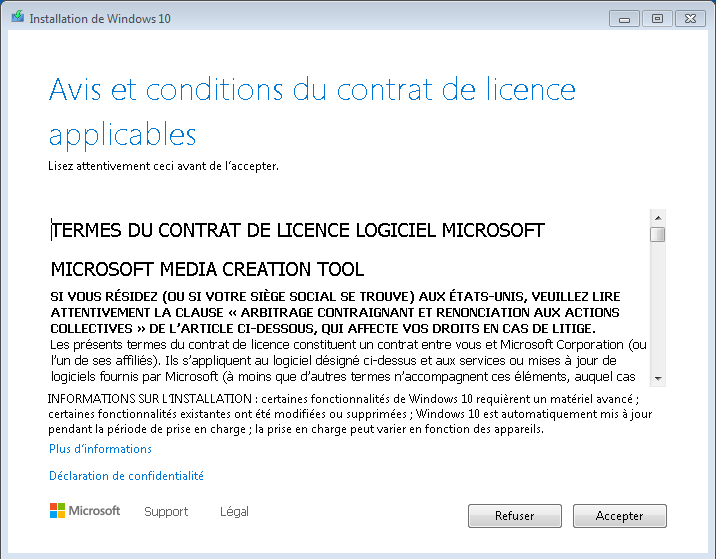Click inside the license body paragraph text

[x=348, y=361]
